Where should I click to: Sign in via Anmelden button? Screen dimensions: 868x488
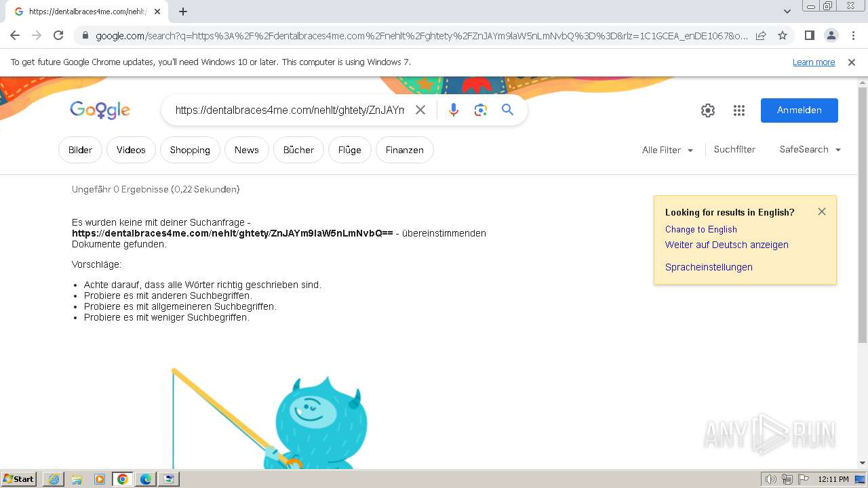point(800,110)
